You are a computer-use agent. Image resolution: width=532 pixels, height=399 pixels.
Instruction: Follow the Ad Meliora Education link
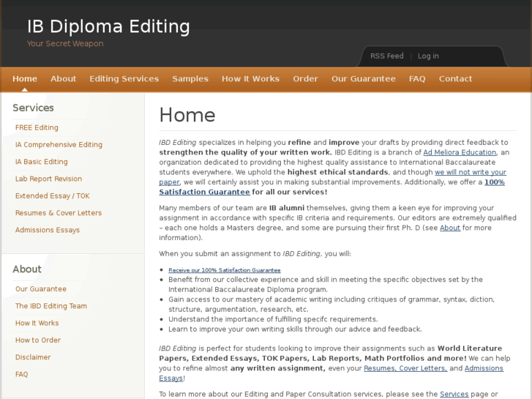coord(460,152)
